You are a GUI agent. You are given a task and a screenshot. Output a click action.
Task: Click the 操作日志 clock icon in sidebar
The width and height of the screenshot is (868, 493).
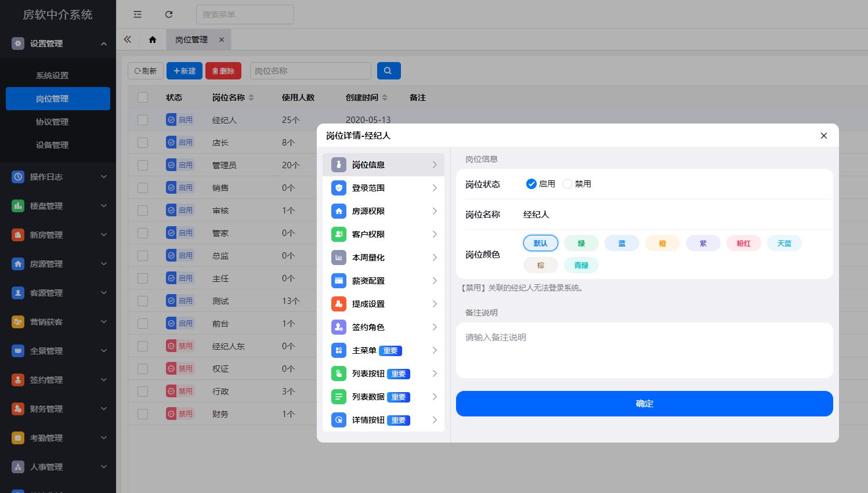pyautogui.click(x=18, y=177)
